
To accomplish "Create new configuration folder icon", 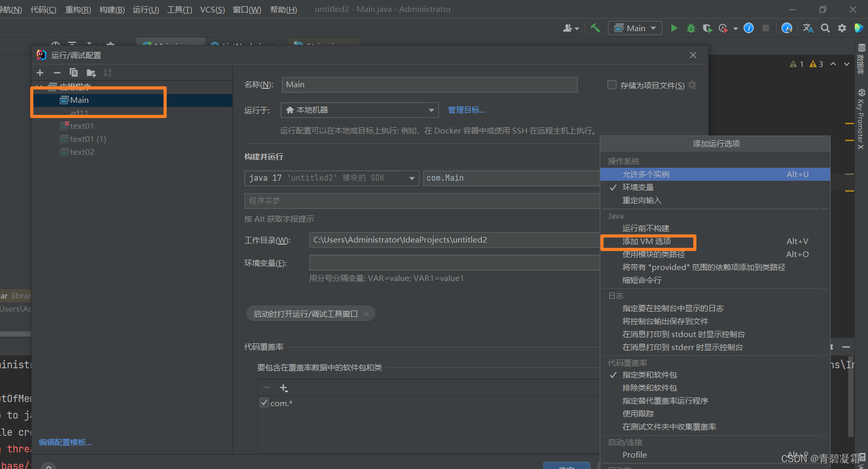I will pos(91,73).
